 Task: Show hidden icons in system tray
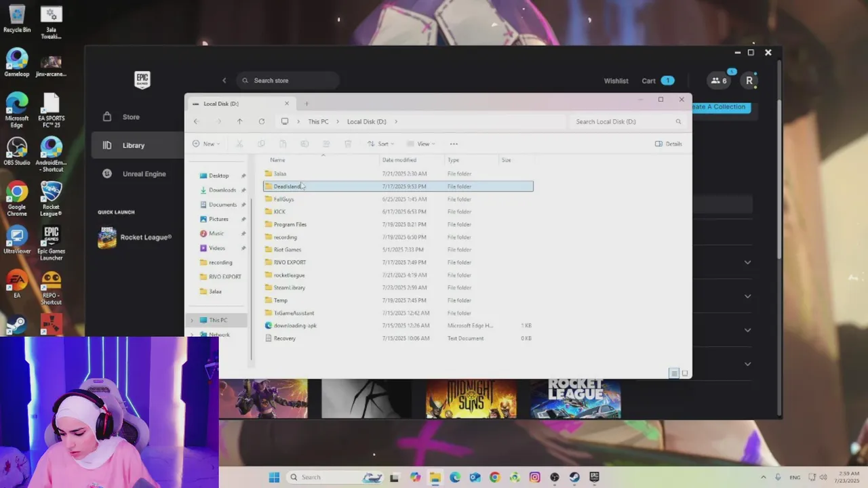pos(764,477)
